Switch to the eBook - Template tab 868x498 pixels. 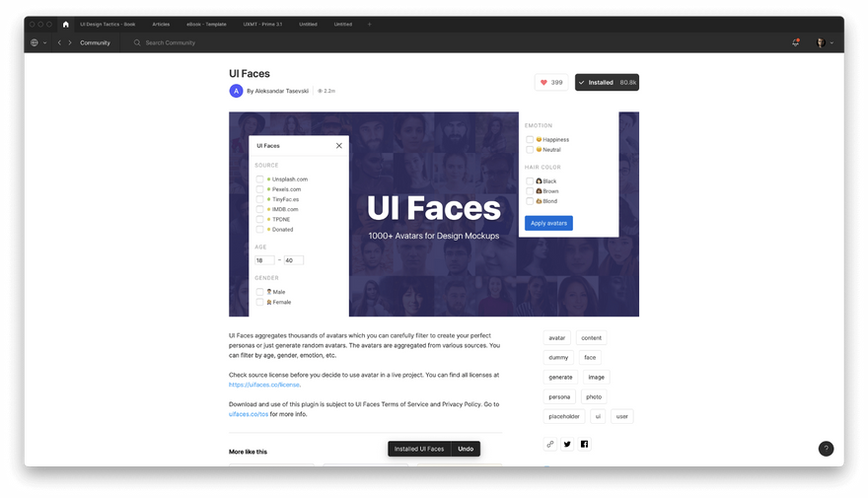tap(206, 25)
